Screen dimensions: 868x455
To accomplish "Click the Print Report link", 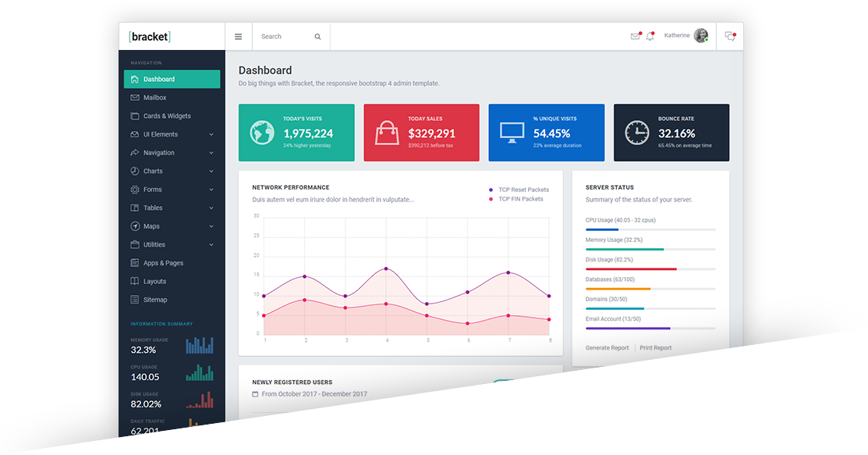I will click(655, 348).
